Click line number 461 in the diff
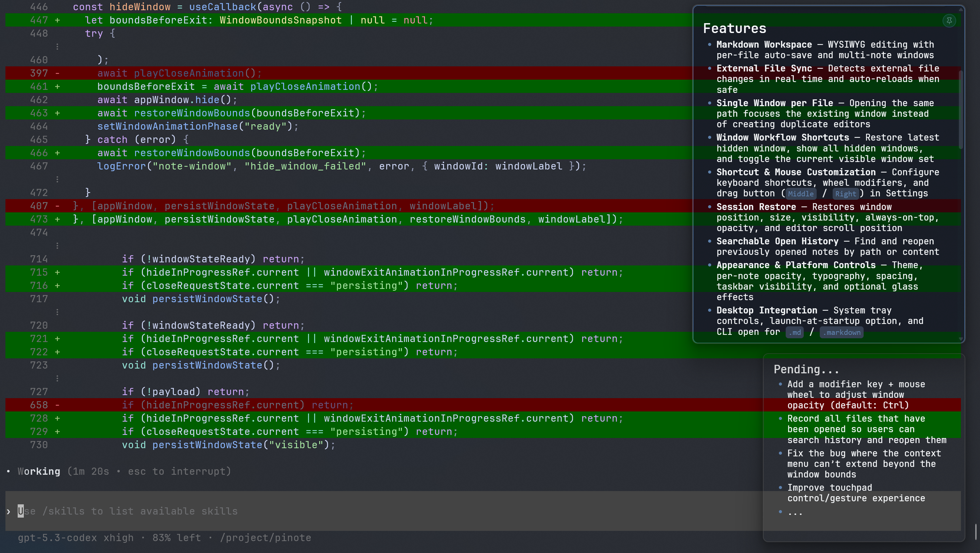Image resolution: width=980 pixels, height=553 pixels. (x=39, y=86)
